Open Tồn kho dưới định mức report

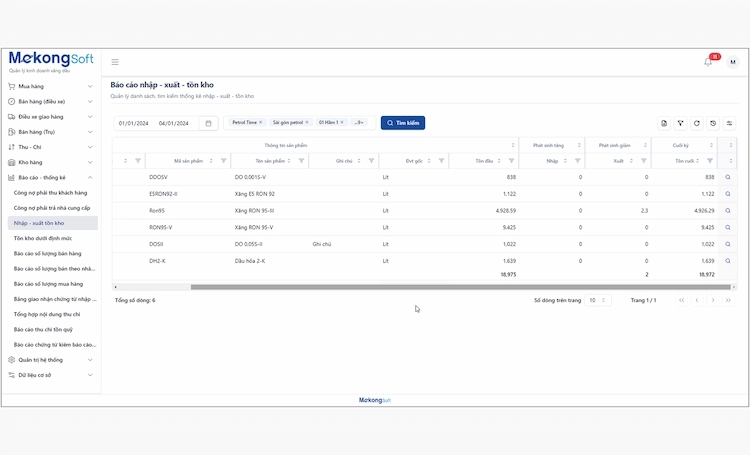[x=45, y=238]
